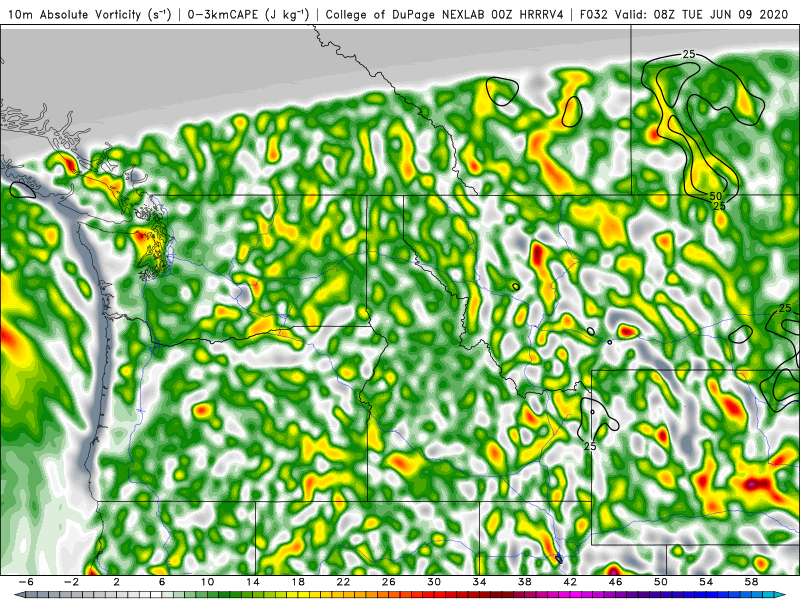
Task: Click the "22" color scale label
Action: [343, 582]
